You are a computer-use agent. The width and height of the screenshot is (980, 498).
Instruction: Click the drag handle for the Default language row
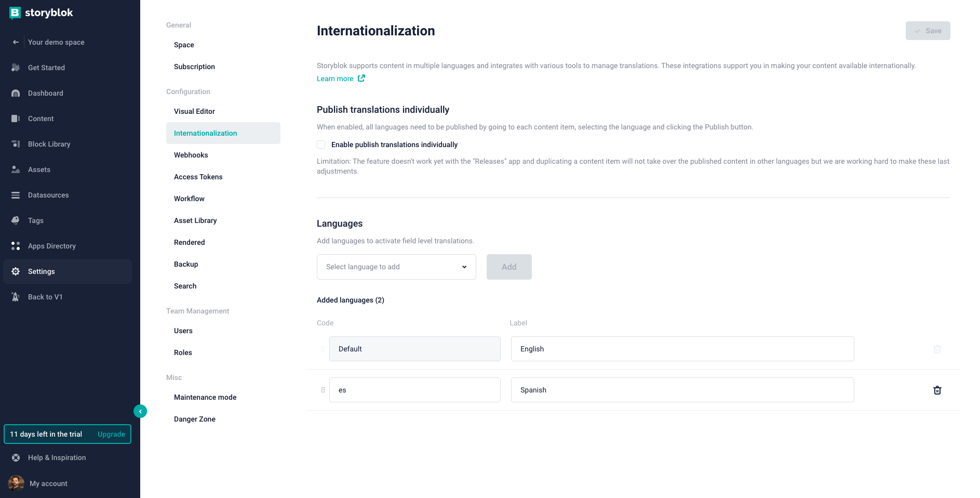coord(323,349)
